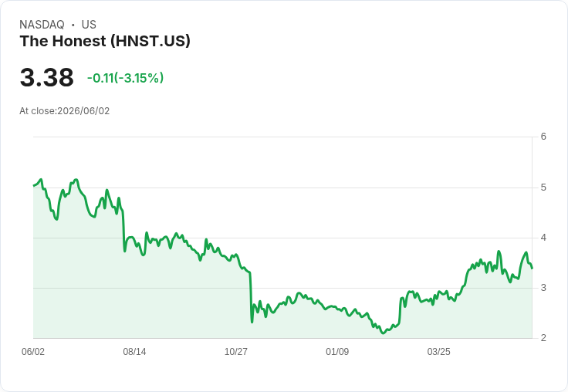Click the US market label
The height and width of the screenshot is (392, 568).
89,24
